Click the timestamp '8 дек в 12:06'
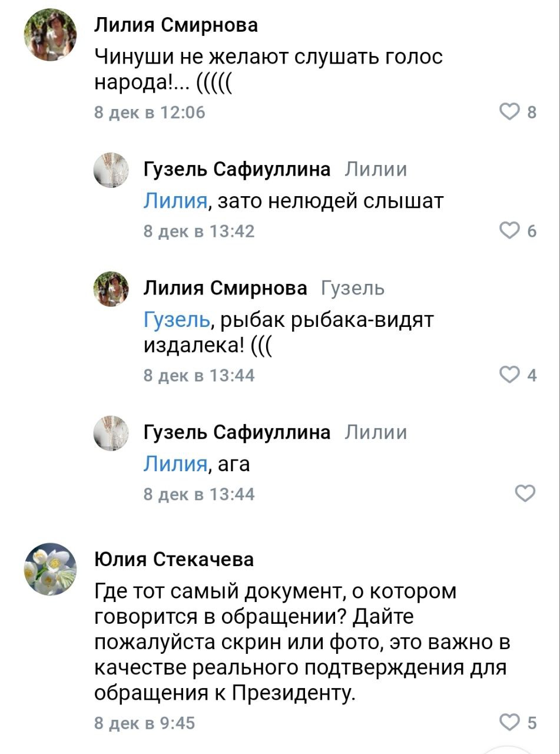Viewport: 560px width, 754px height. coord(150,111)
